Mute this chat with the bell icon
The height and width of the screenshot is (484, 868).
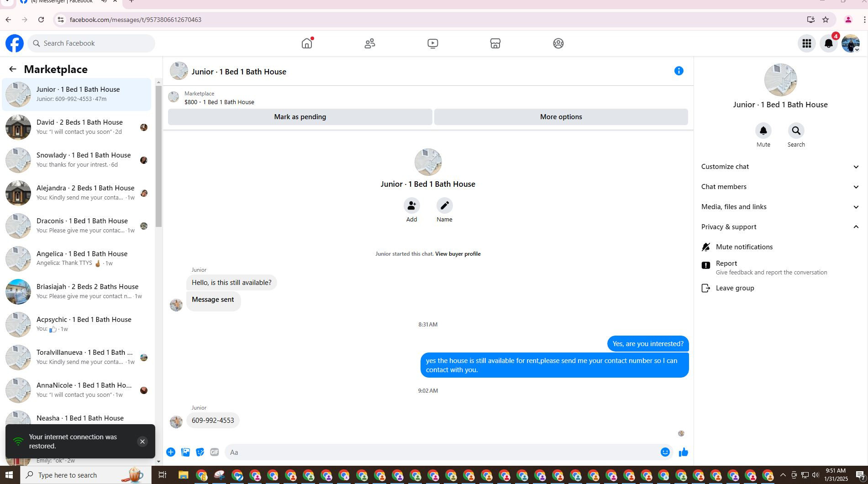[x=763, y=131]
